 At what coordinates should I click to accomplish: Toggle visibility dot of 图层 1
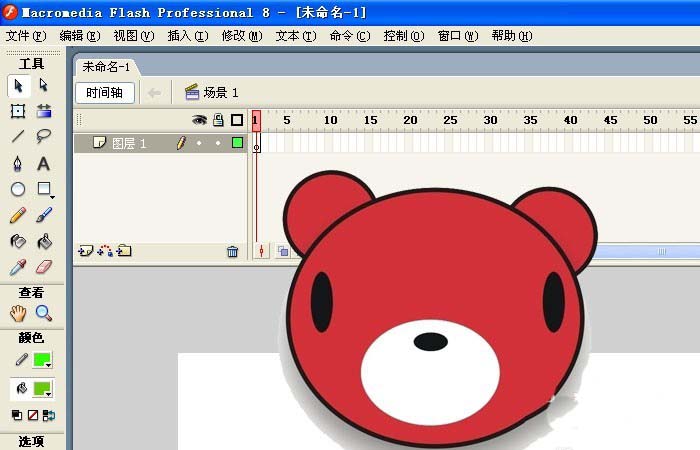tap(199, 143)
